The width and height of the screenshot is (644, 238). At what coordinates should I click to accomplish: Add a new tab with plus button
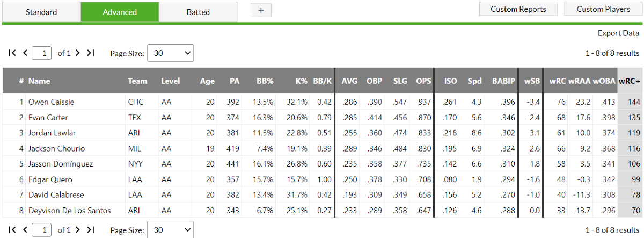click(261, 10)
